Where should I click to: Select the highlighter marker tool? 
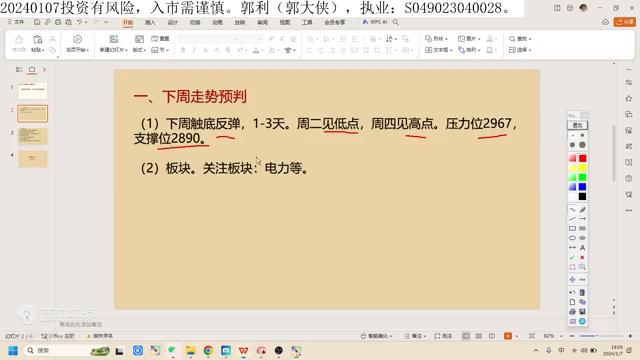tap(582, 209)
